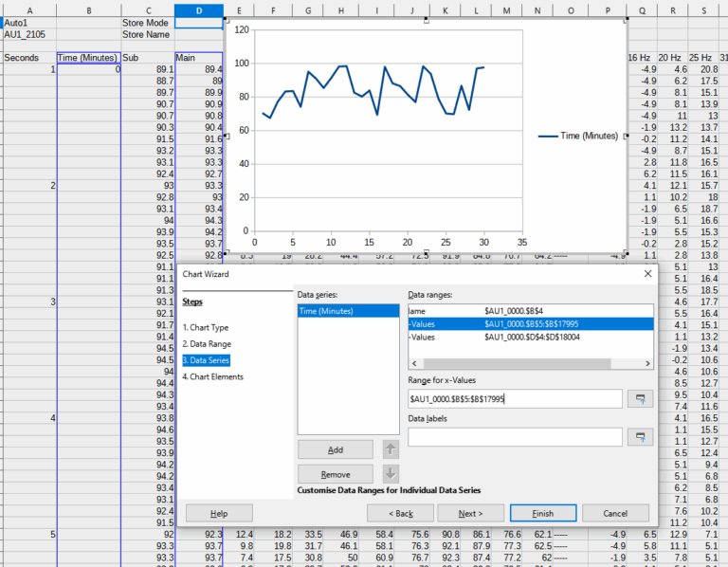728x567 pixels.
Task: Select X-Values row with $B$5:$B$17995
Action: tap(531, 324)
